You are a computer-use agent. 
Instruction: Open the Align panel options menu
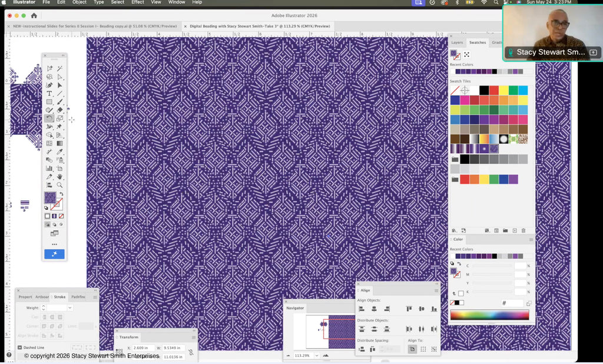[x=436, y=290]
